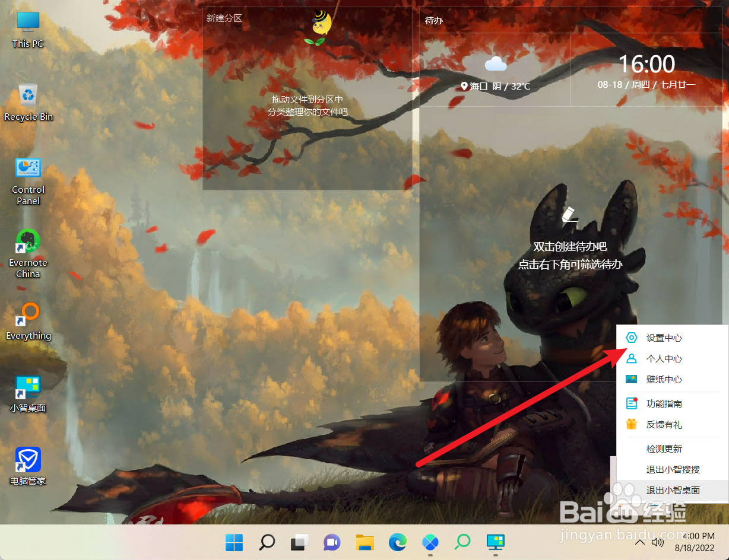Viewport: 729px width, 560px height.
Task: Show hidden tray icons chevron
Action: point(640,542)
